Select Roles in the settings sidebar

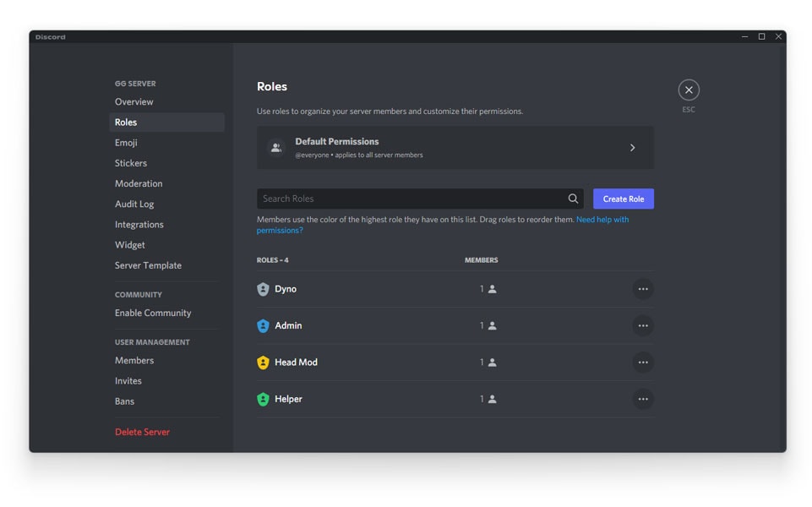click(166, 123)
